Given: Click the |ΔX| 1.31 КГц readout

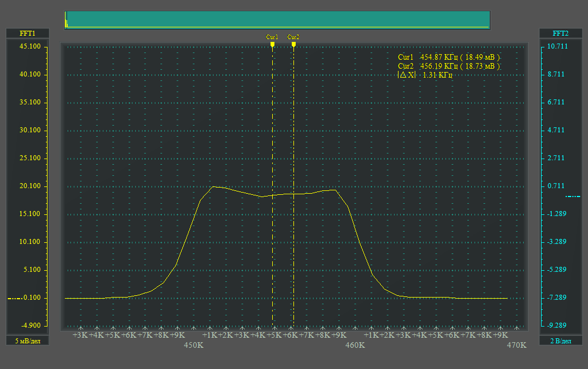Looking at the screenshot, I should coord(425,75).
